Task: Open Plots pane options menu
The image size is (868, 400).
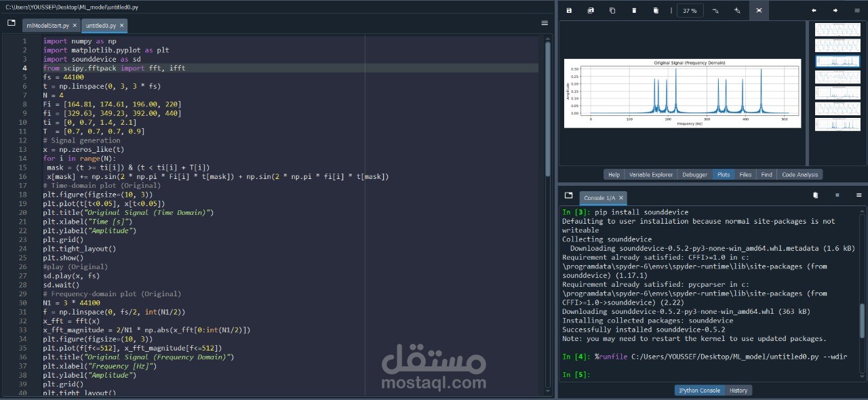Action: (857, 11)
